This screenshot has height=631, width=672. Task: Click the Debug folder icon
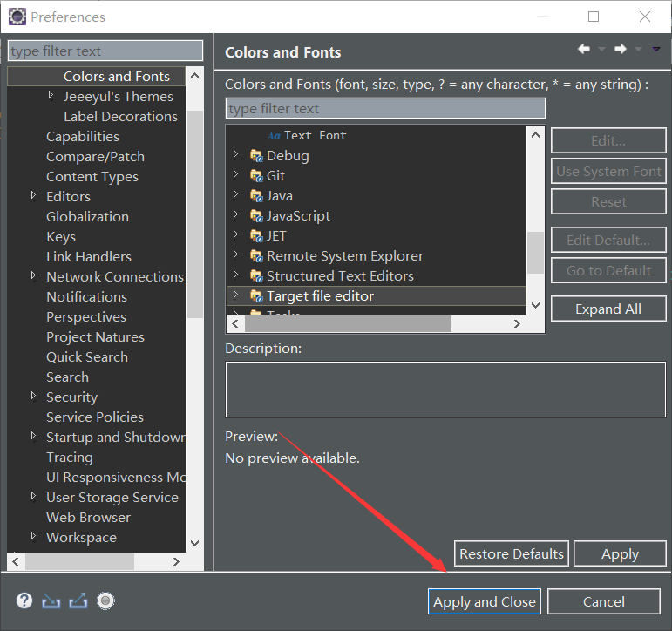pos(256,156)
